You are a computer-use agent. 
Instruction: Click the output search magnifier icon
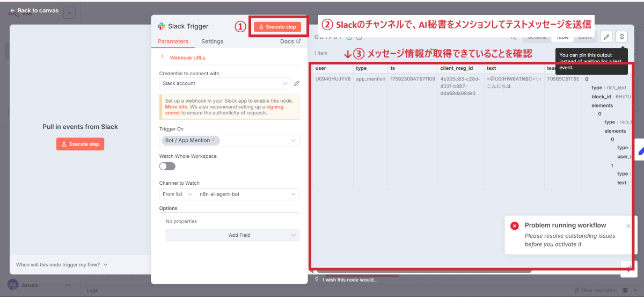[514, 37]
